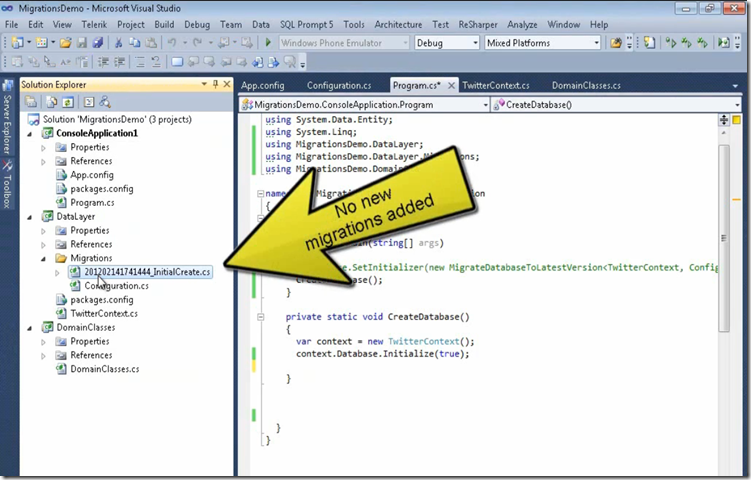Collapse the DataLayer project node
Image resolution: width=751 pixels, height=480 pixels.
point(30,217)
